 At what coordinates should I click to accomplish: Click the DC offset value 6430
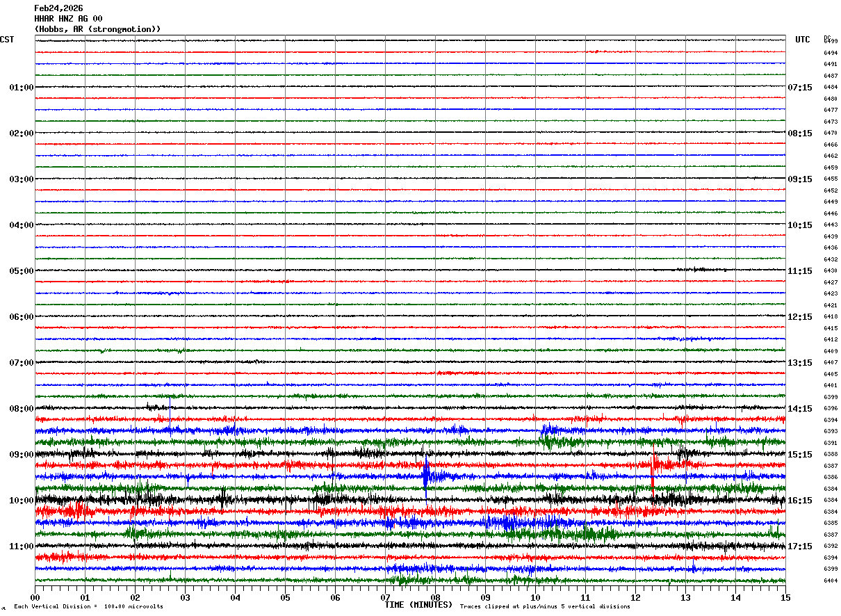coord(831,270)
